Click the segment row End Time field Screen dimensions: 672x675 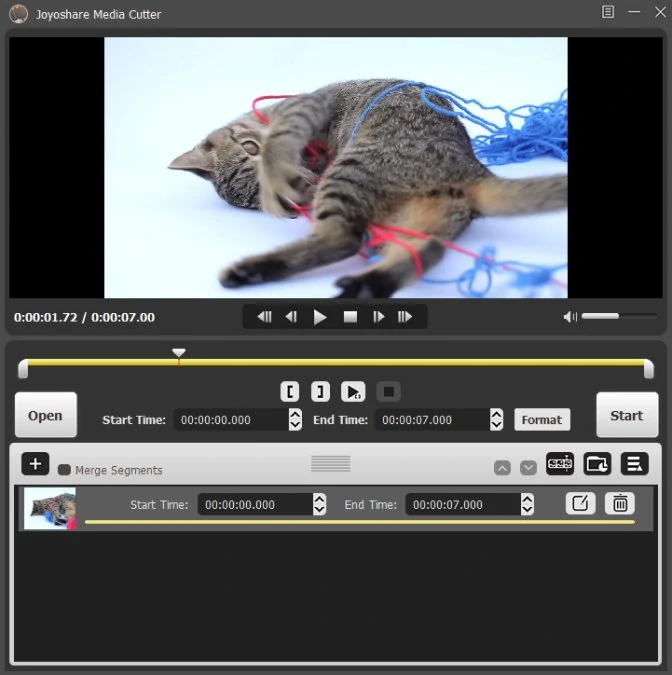[463, 505]
